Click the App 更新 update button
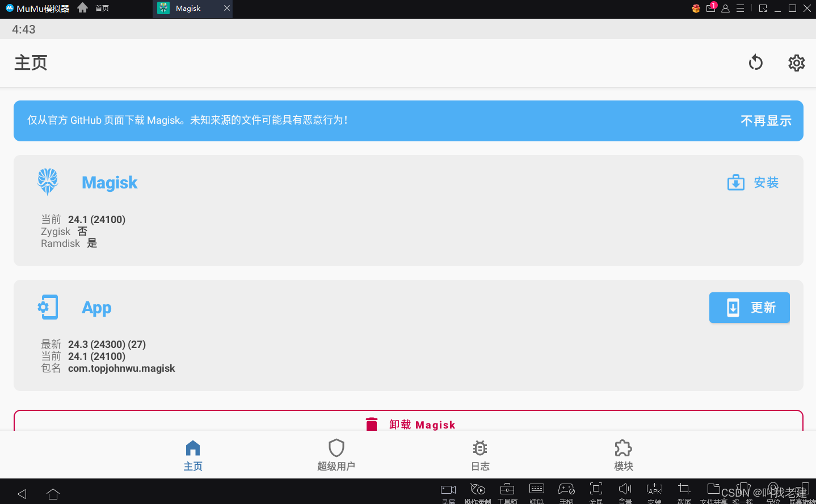 click(x=750, y=308)
